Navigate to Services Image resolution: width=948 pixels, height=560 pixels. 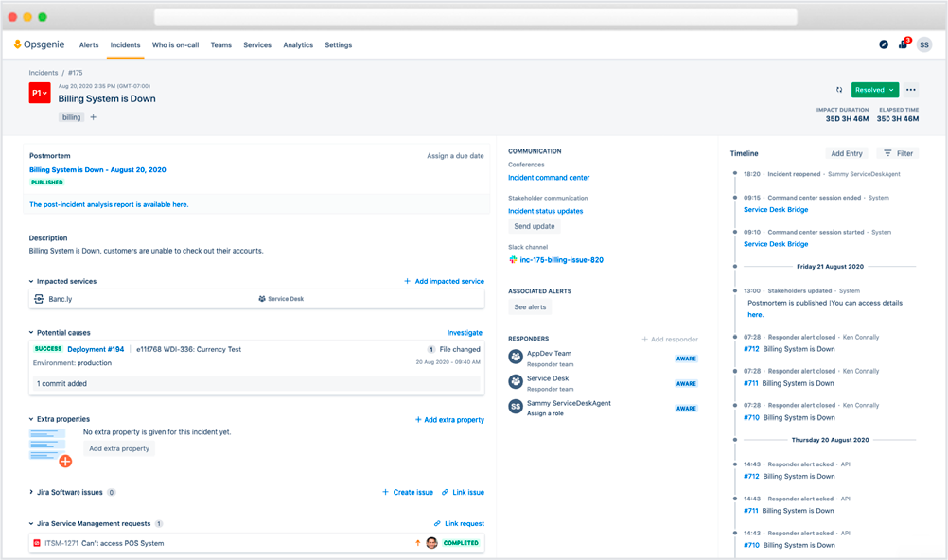(x=257, y=44)
